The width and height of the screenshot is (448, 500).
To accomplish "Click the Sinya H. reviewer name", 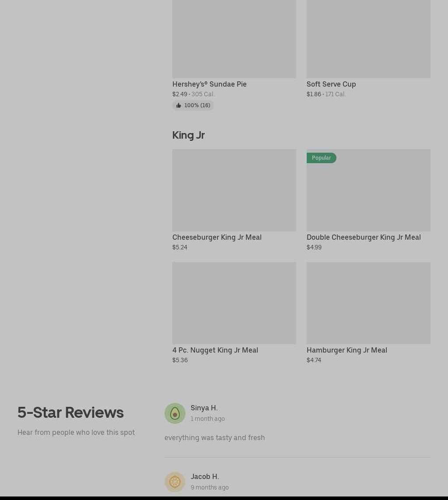I will click(x=204, y=408).
